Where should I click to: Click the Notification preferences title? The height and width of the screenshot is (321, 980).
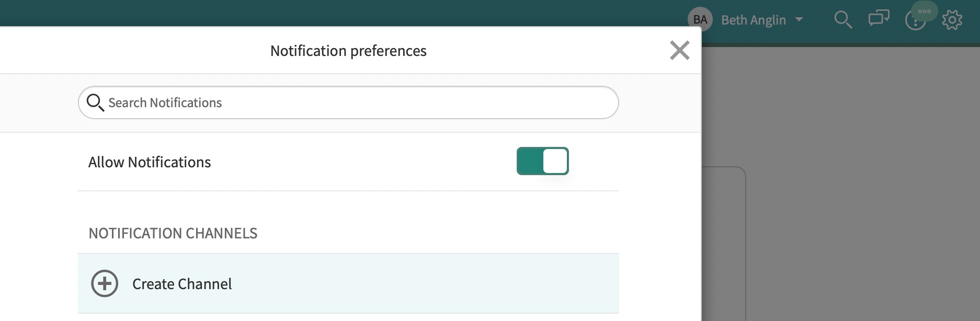(348, 51)
